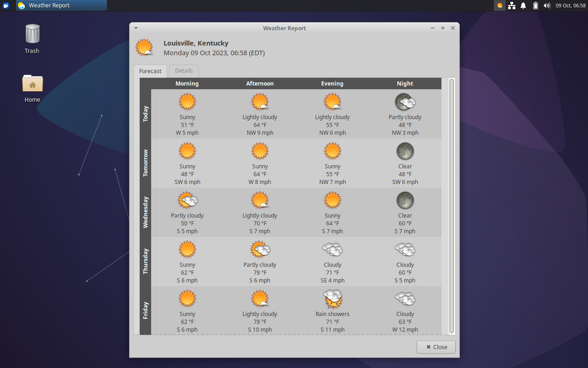
Task: Click the sunny icon for Friday Morning
Action: [x=187, y=299]
